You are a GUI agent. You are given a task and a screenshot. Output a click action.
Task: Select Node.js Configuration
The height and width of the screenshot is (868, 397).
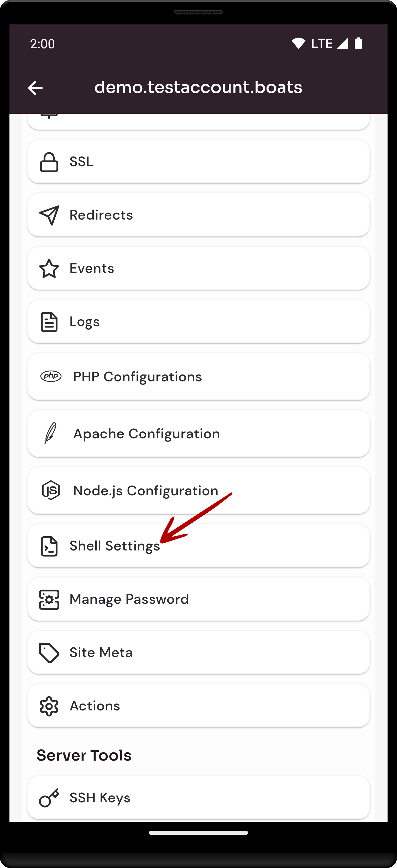[198, 491]
